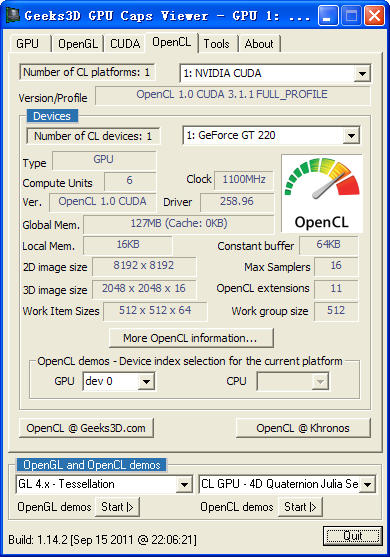Click the Constant buffer value 64KB

click(329, 245)
